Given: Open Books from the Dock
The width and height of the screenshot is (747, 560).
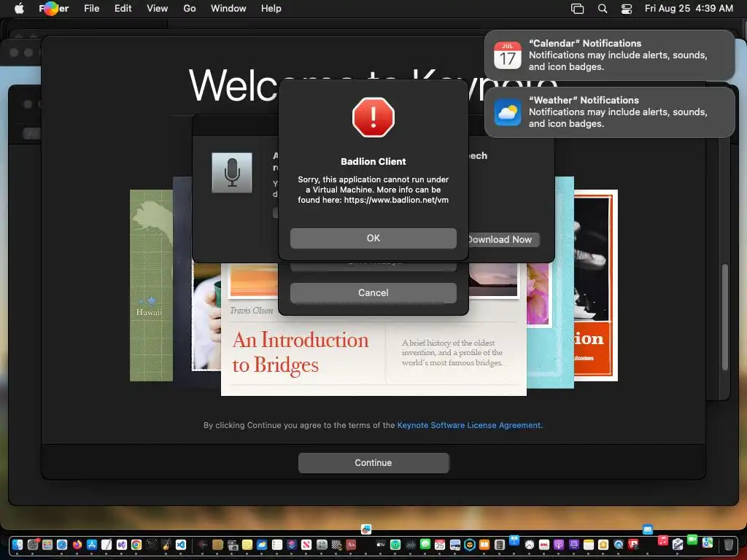Looking at the screenshot, I should pos(484,545).
